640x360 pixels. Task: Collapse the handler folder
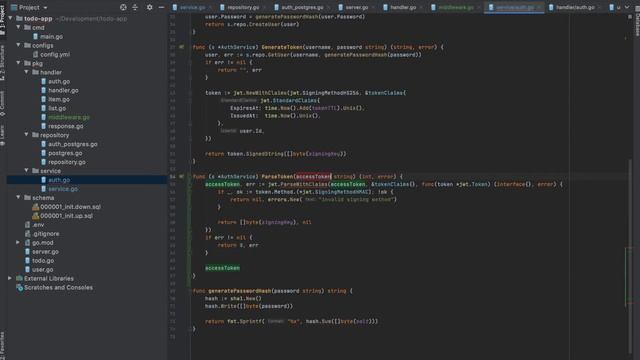[27, 72]
